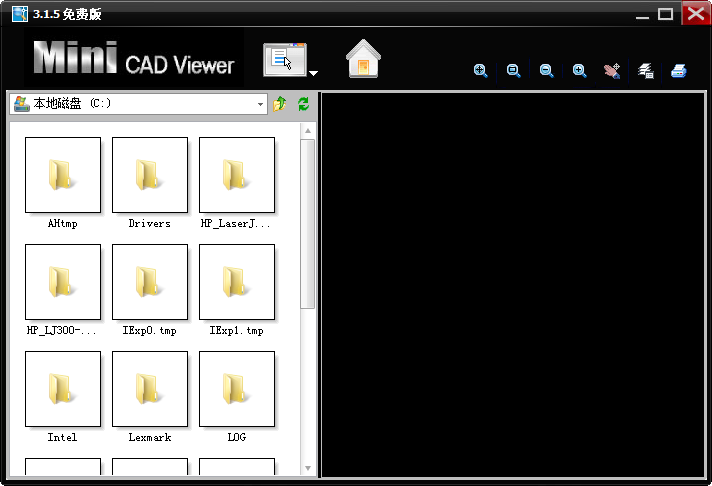Activate the pan hand tool
The image size is (712, 486).
[612, 71]
